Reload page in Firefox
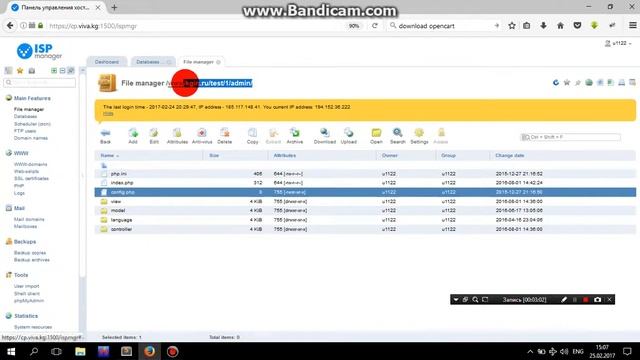 pyautogui.click(x=375, y=25)
